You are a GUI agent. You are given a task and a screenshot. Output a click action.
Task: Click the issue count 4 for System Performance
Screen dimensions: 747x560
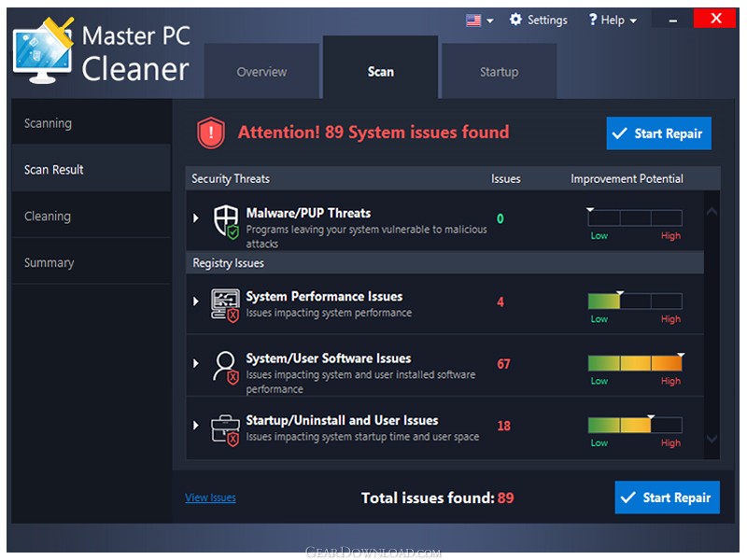tap(500, 301)
